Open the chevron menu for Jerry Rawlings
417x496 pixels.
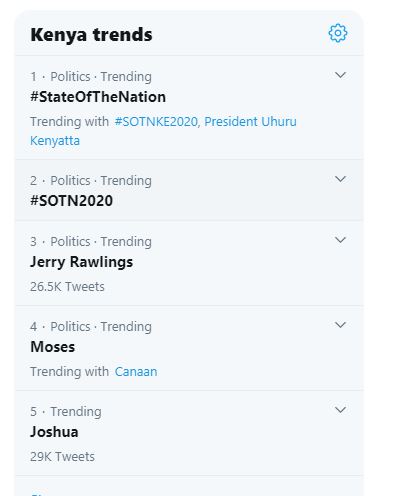click(340, 240)
